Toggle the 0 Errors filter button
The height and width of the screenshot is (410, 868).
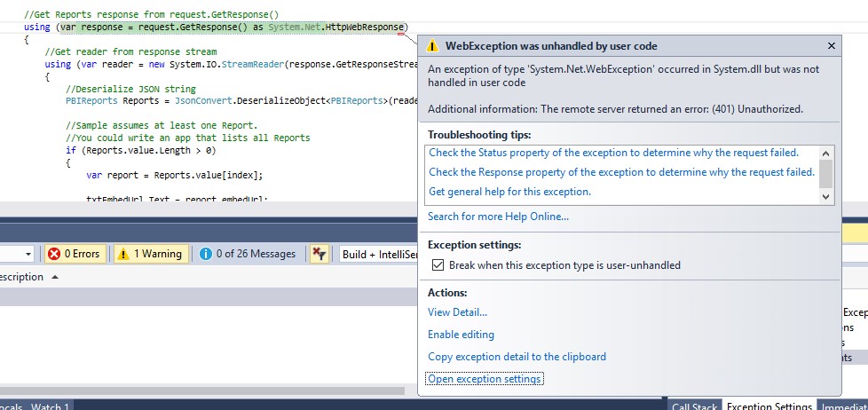[x=75, y=254]
